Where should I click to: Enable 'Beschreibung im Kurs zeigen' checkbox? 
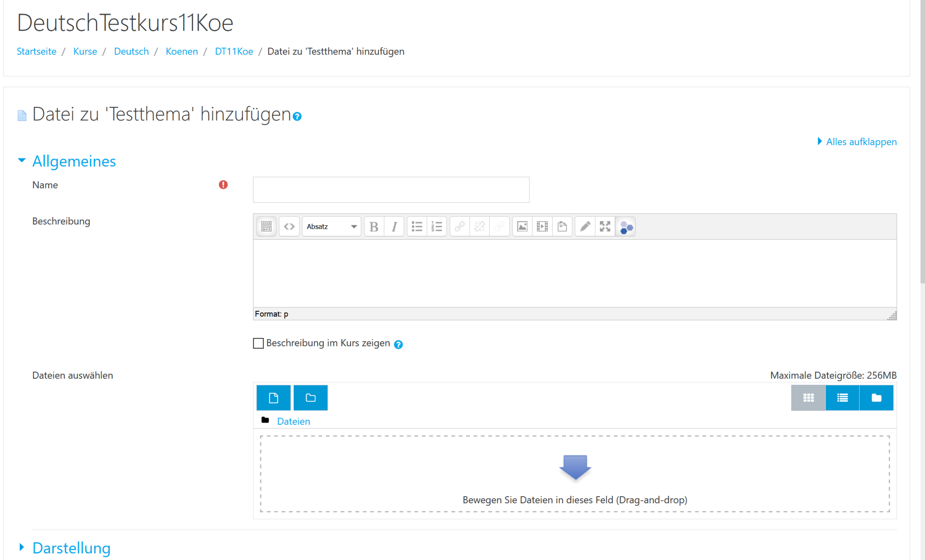pyautogui.click(x=258, y=343)
